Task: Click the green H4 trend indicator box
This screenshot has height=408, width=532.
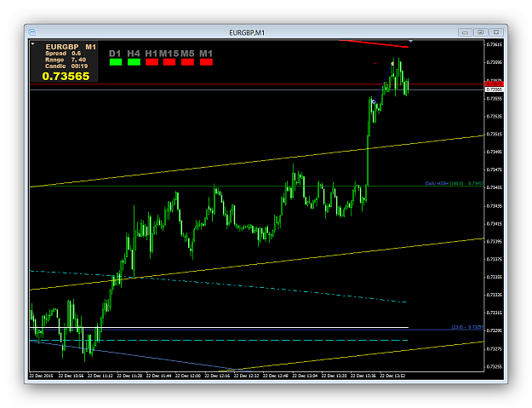Action: point(134,62)
